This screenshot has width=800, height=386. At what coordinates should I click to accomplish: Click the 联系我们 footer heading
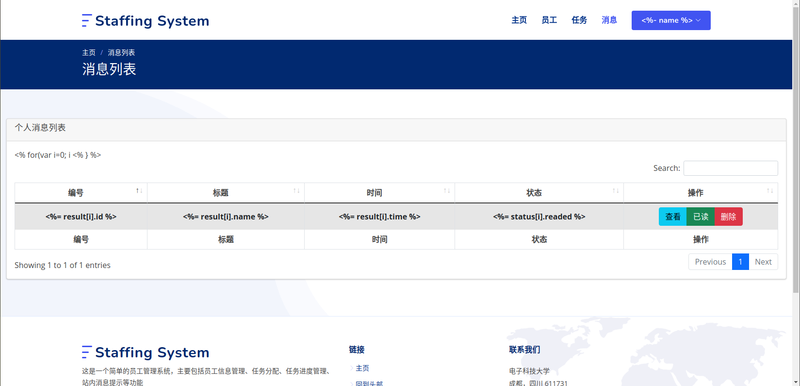[524, 350]
